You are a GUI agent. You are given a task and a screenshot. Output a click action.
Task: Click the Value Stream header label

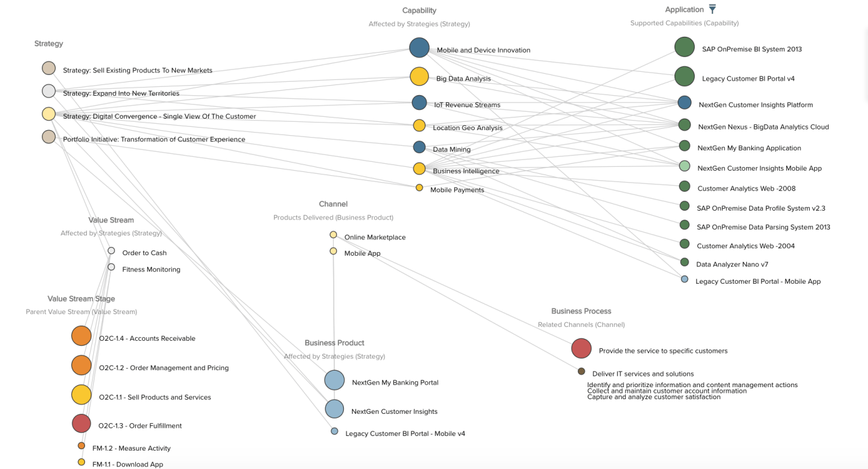click(111, 220)
